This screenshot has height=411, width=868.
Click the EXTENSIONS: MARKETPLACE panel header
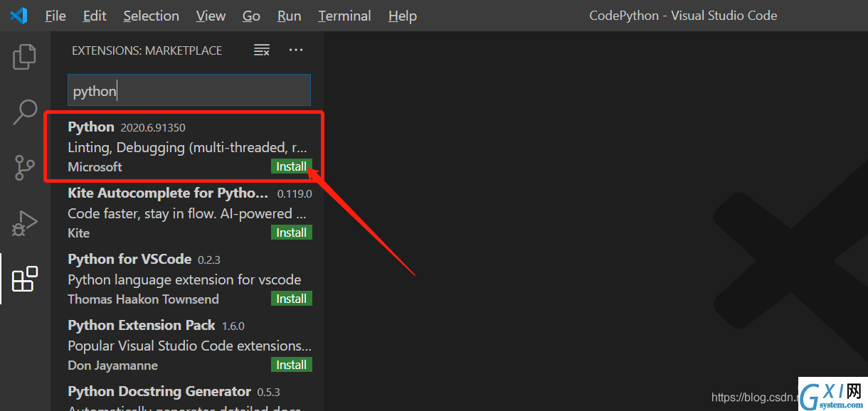(x=147, y=50)
